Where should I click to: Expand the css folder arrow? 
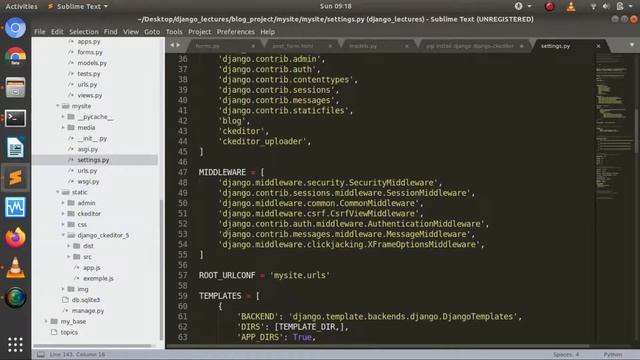(63, 224)
